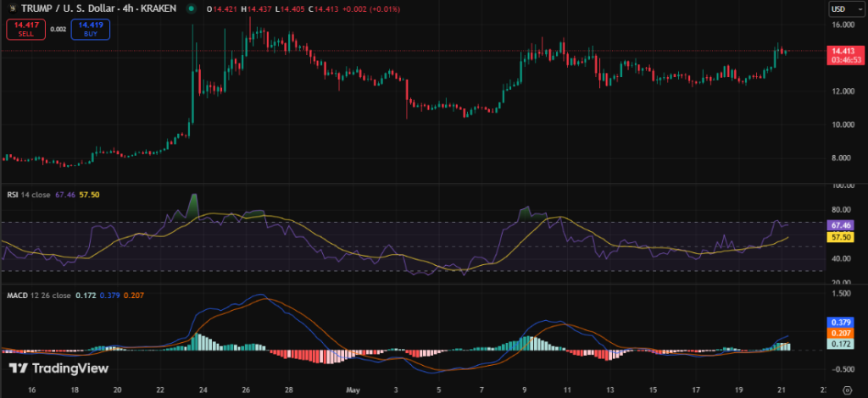The height and width of the screenshot is (398, 868).
Task: Select the MACD 12 26 close indicator legend
Action: (38, 296)
